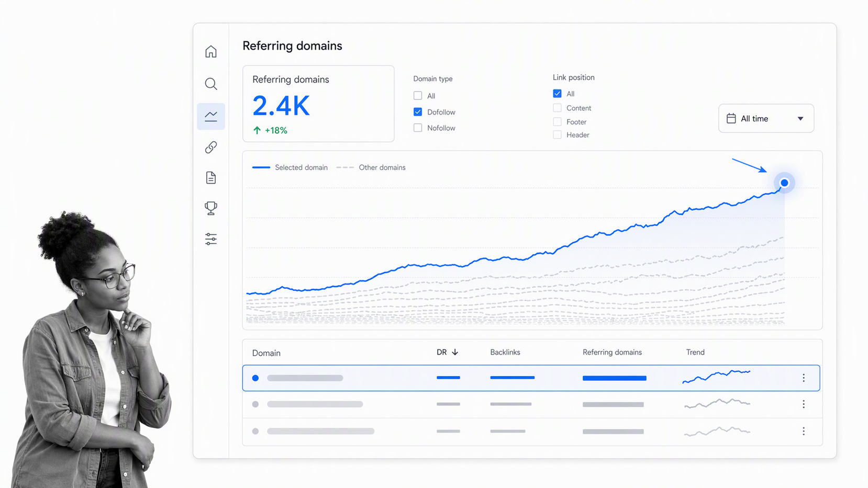Check the Domain type All checkbox

tap(418, 96)
